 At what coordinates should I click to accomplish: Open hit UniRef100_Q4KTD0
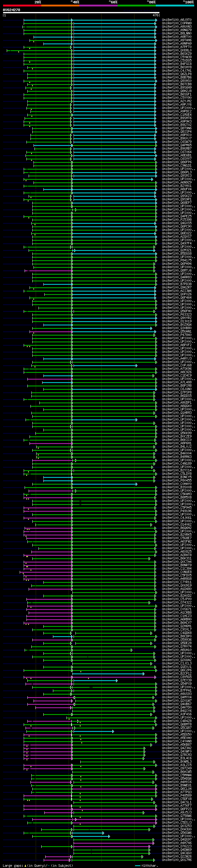pyautogui.click(x=177, y=707)
